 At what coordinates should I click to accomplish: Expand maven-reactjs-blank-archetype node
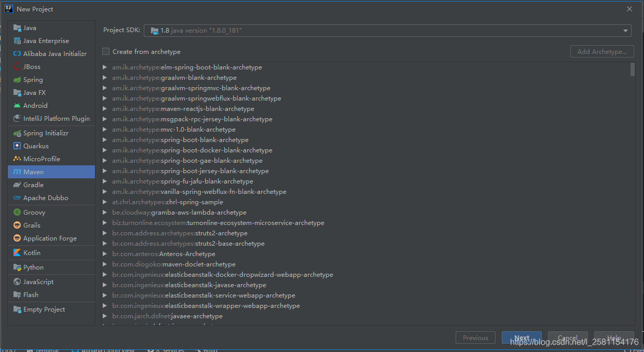pos(105,109)
